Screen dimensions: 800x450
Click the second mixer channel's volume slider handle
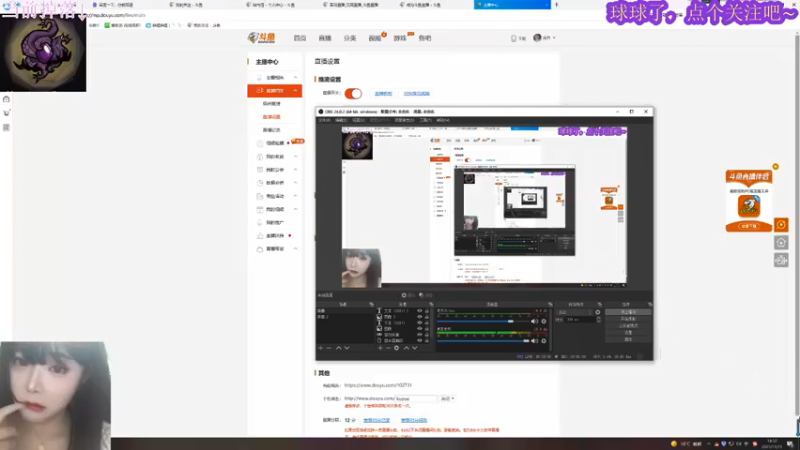526,341
